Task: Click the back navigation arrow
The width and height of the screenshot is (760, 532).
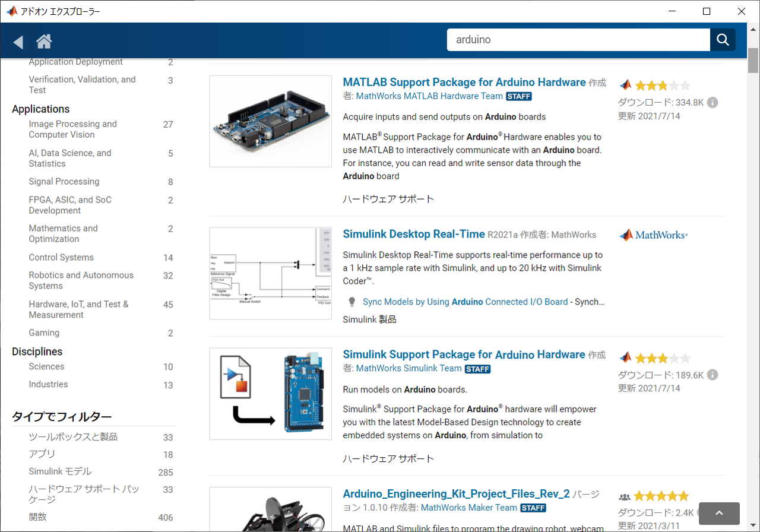Action: pyautogui.click(x=18, y=42)
